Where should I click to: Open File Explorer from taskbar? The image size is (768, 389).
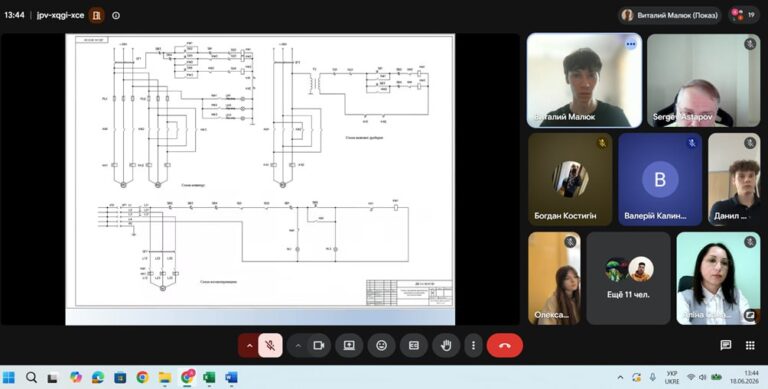tap(165, 377)
